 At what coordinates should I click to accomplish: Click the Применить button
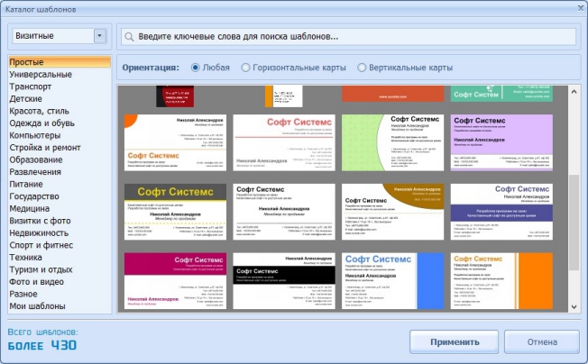(x=455, y=341)
